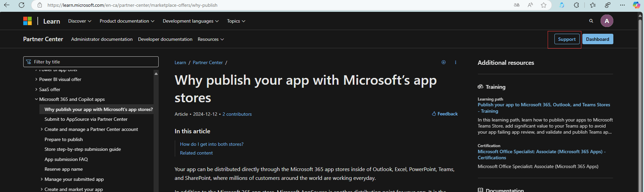
Task: Open the Learn site search icon
Action: [591, 21]
